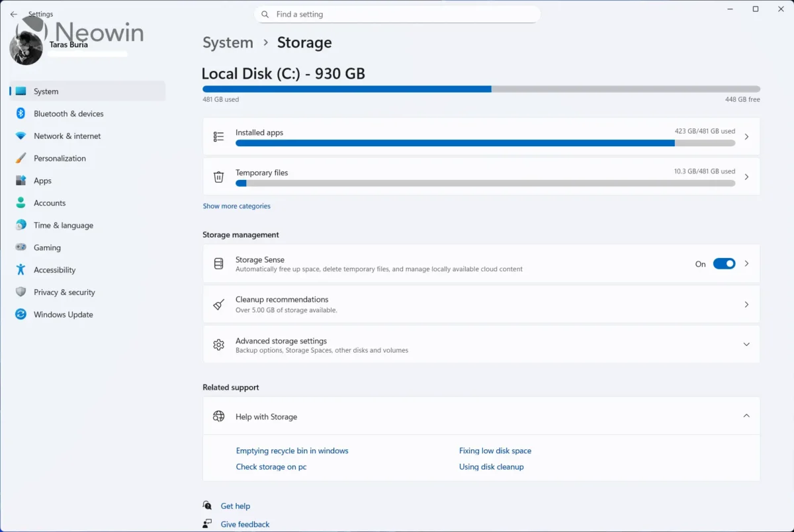Select the Bluetooth & devices icon in sidebar
This screenshot has height=532, width=794.
point(21,113)
